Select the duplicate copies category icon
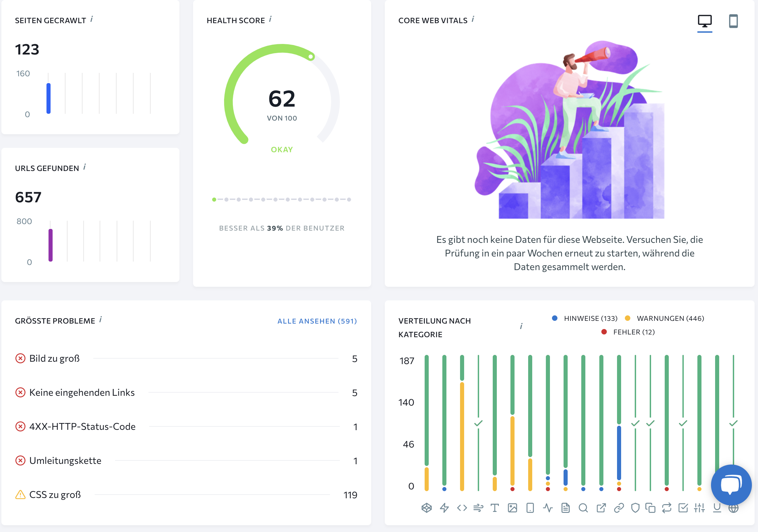The image size is (758, 532). click(x=650, y=508)
